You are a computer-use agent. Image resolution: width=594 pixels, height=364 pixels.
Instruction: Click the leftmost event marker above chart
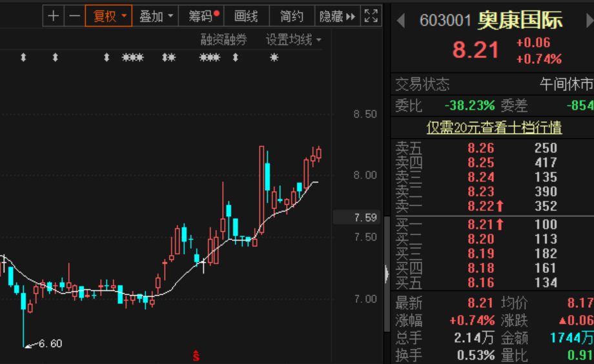point(23,57)
